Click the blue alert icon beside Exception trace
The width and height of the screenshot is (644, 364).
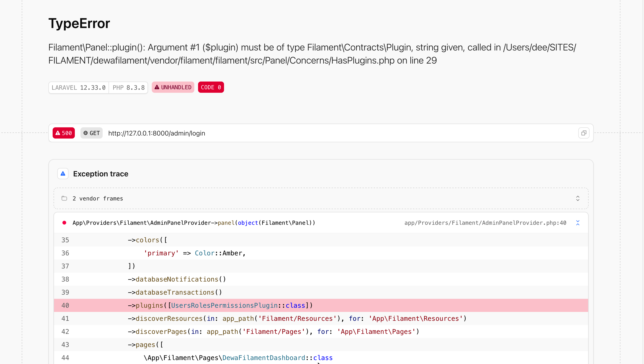(x=63, y=174)
